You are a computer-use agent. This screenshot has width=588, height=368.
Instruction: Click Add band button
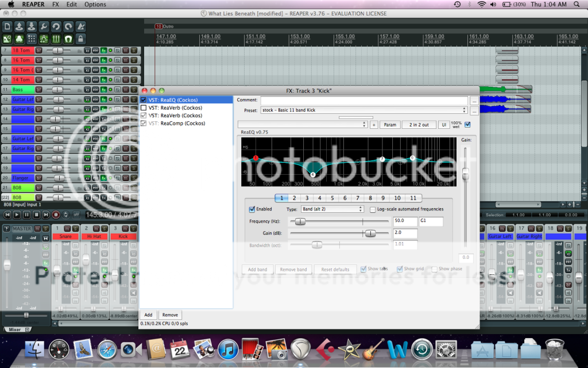257,270
